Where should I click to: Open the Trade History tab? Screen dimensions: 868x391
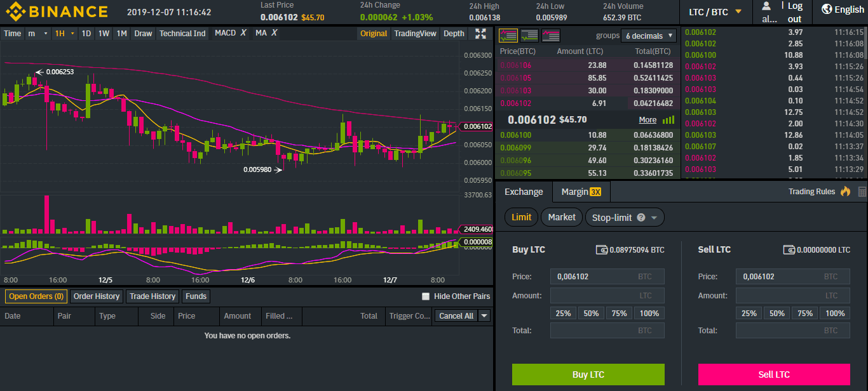(153, 296)
